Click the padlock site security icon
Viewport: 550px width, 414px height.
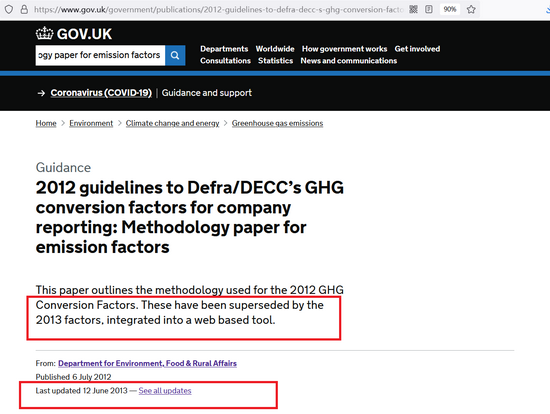tap(24, 9)
